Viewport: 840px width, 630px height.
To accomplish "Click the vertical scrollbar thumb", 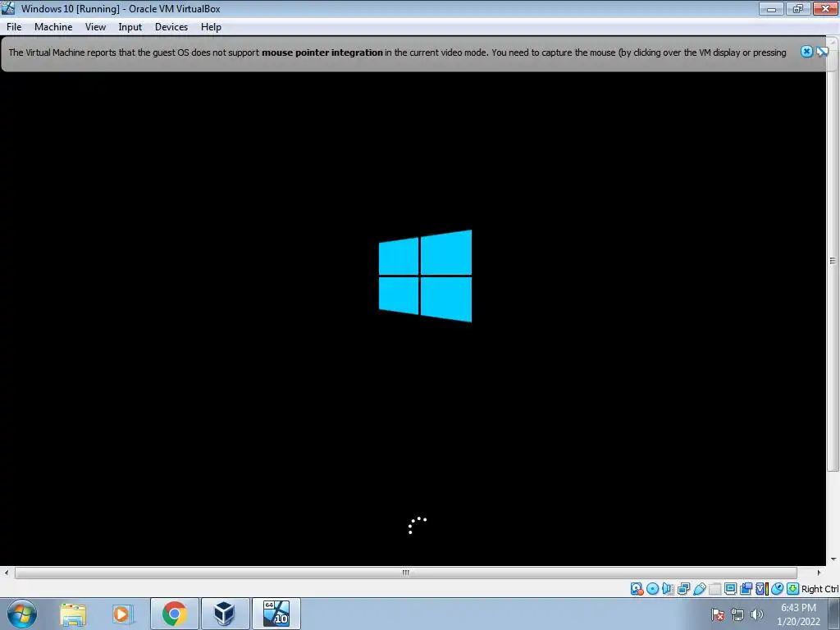I will [x=833, y=261].
